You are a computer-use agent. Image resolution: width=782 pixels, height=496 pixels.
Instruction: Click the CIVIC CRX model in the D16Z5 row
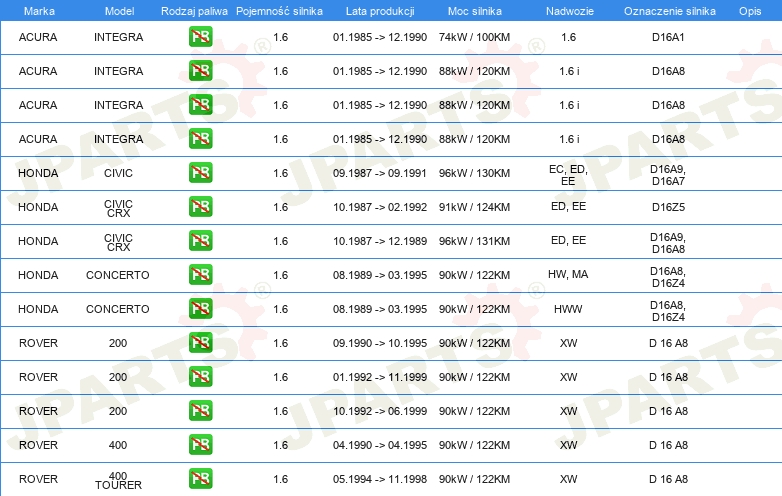pos(118,208)
